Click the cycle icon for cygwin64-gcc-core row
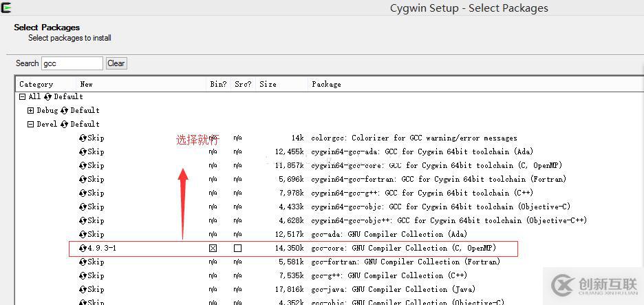This screenshot has height=305, width=644. pos(83,166)
